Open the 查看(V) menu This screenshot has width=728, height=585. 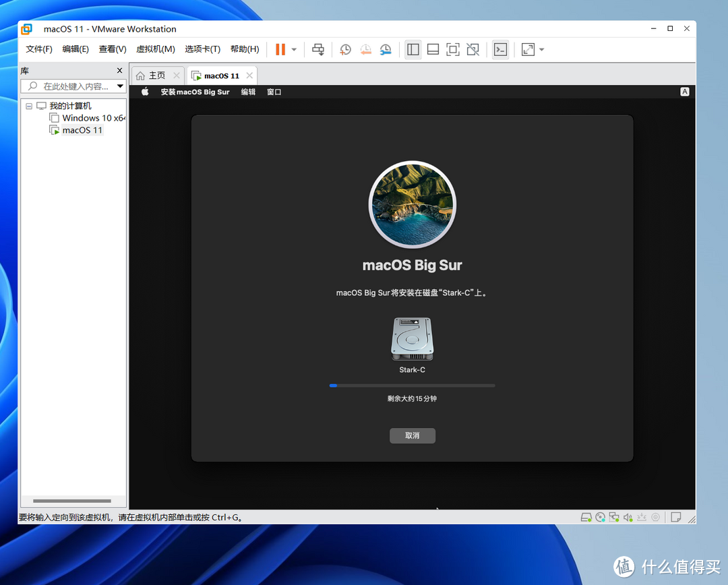(x=113, y=49)
